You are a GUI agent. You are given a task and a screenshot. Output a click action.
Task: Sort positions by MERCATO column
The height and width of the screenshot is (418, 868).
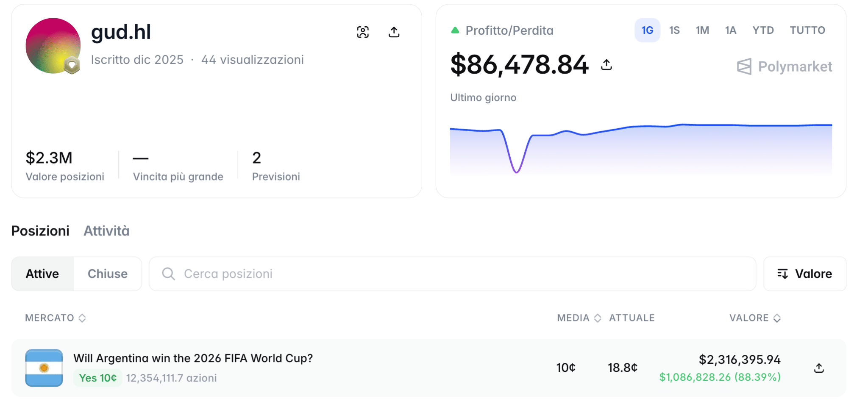(56, 318)
